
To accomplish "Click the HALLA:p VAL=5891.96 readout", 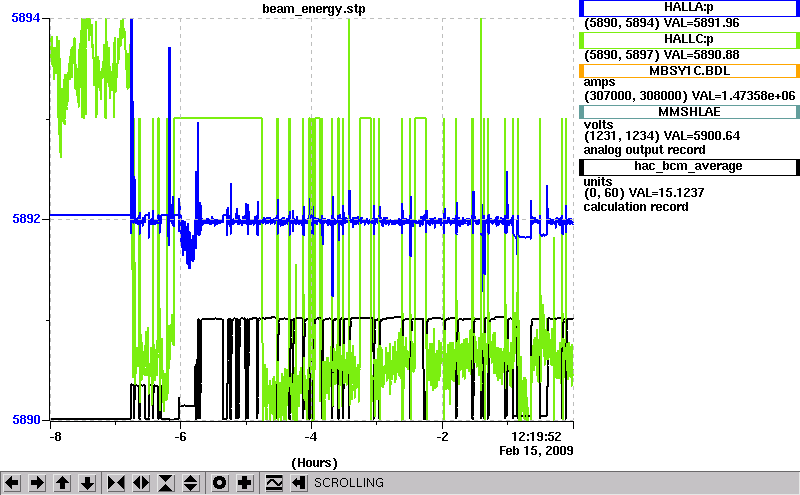I will pos(662,23).
